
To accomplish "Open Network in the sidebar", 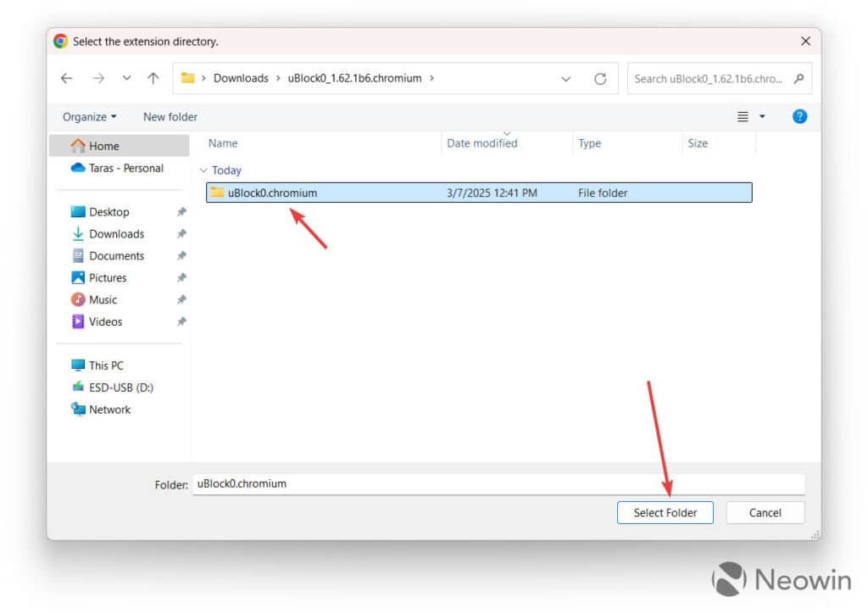I will (109, 409).
